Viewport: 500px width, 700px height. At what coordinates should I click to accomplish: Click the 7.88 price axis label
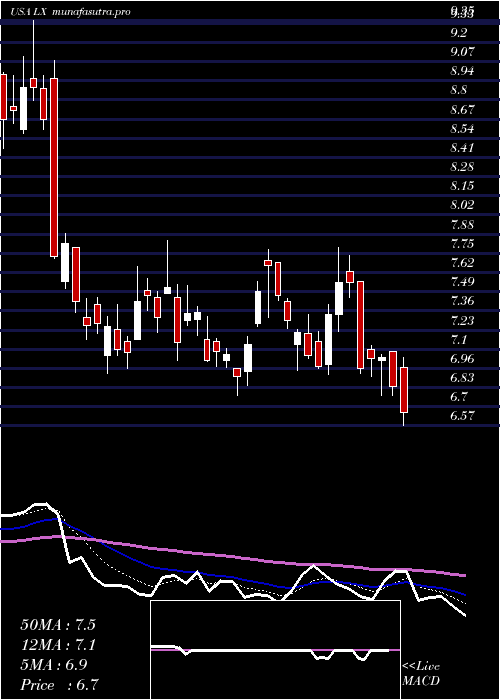(x=462, y=224)
